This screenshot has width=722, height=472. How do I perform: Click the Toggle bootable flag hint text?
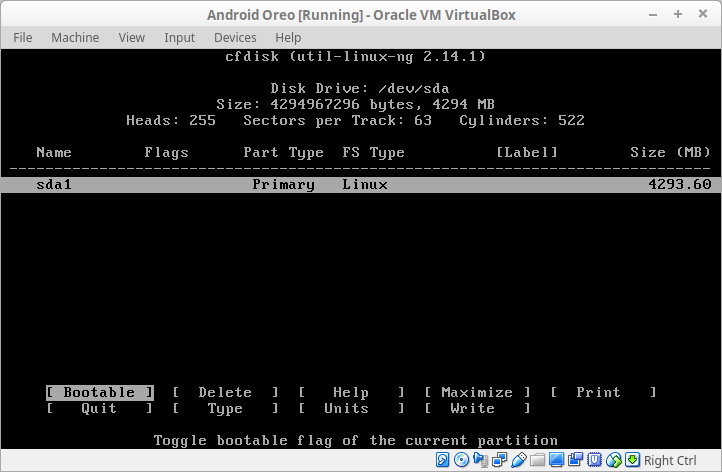(x=355, y=440)
